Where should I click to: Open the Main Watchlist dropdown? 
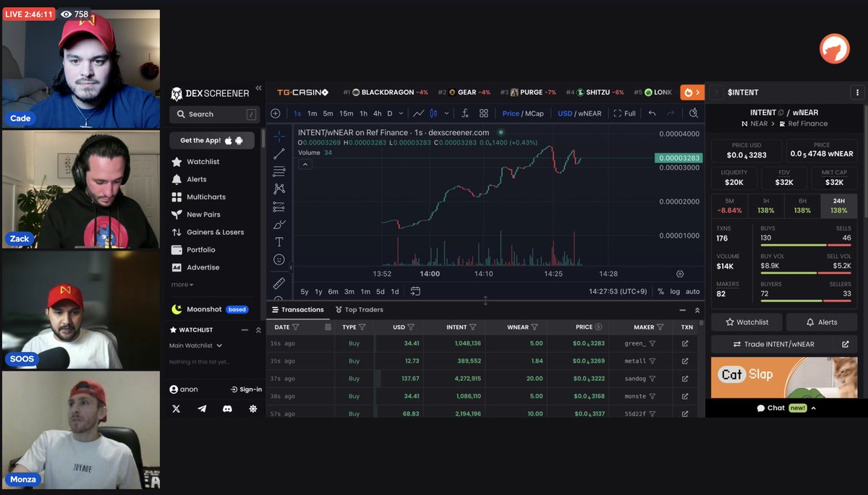(195, 345)
